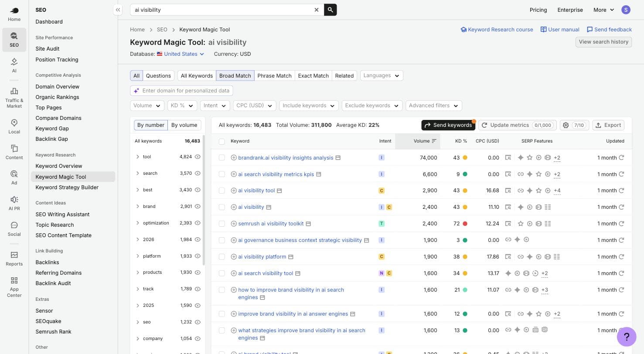
Task: Change the United States database dropdown
Action: (181, 54)
